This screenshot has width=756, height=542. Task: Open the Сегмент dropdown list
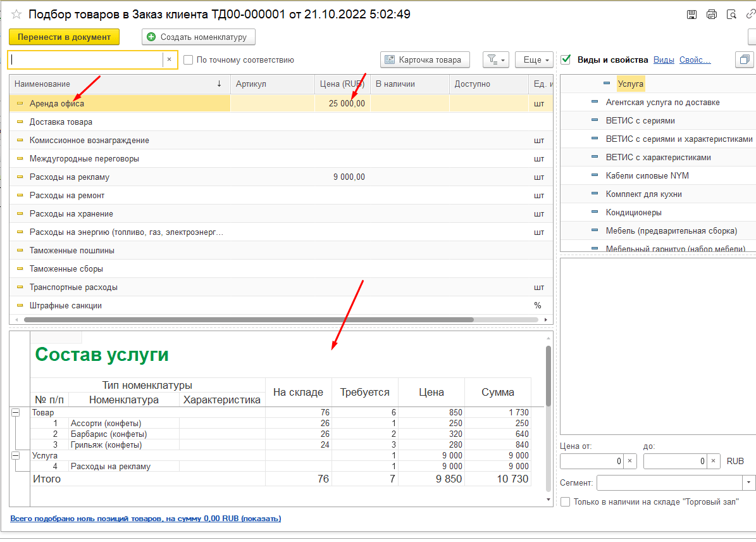click(x=748, y=482)
